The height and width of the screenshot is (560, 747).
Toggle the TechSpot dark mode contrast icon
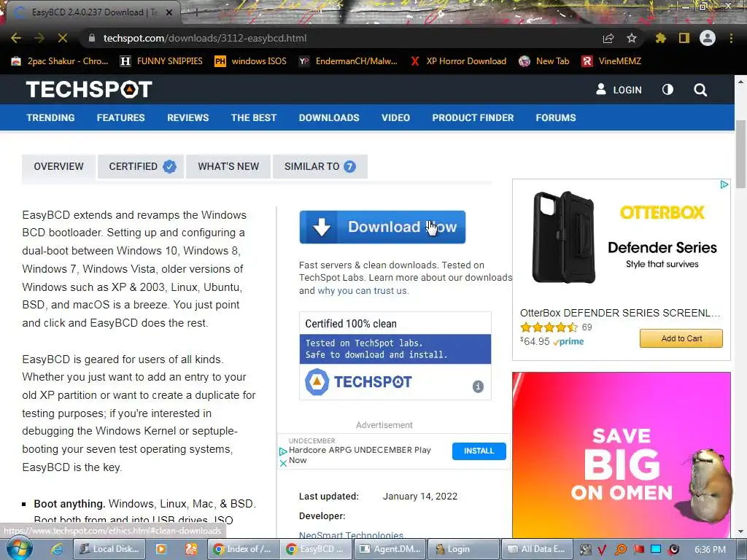pos(668,90)
